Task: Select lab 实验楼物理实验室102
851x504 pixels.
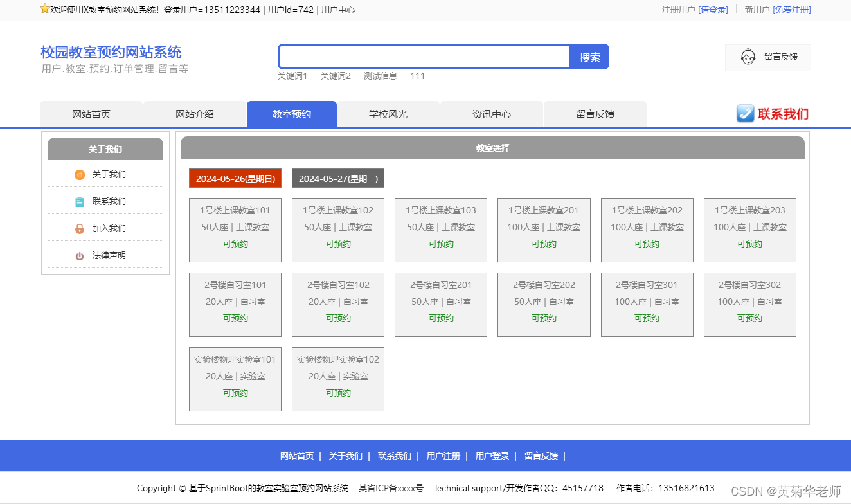Action: pos(338,379)
